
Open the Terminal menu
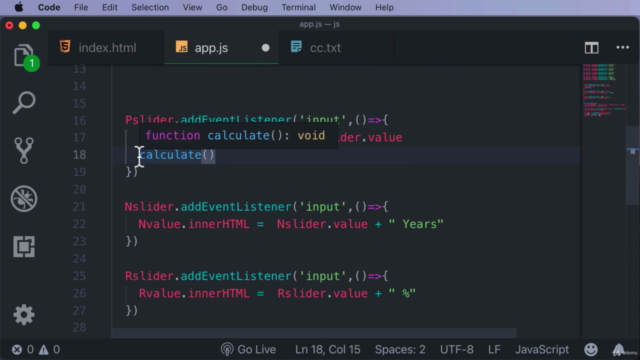pyautogui.click(x=298, y=7)
